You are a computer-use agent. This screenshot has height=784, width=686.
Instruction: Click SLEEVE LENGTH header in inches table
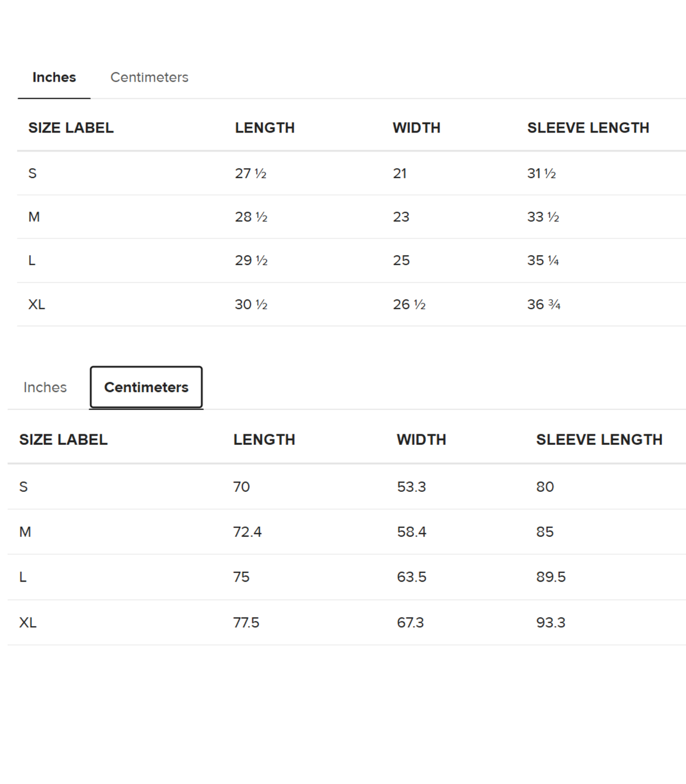pos(588,128)
